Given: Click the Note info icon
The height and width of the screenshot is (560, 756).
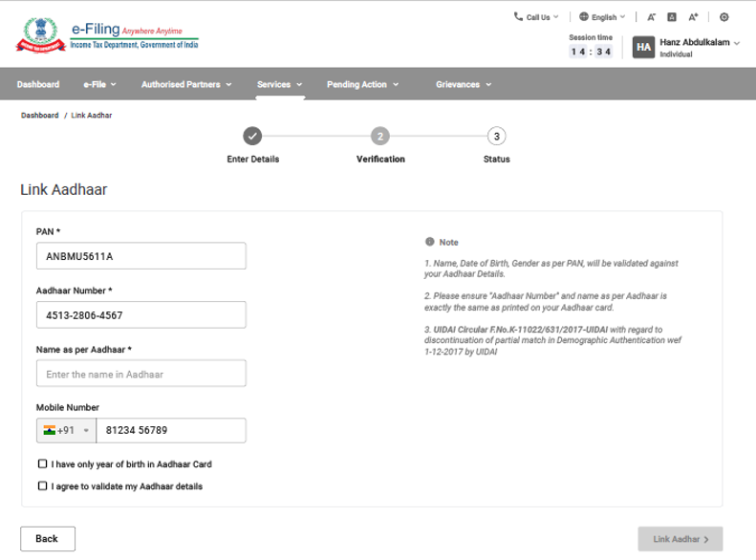Looking at the screenshot, I should (x=430, y=242).
